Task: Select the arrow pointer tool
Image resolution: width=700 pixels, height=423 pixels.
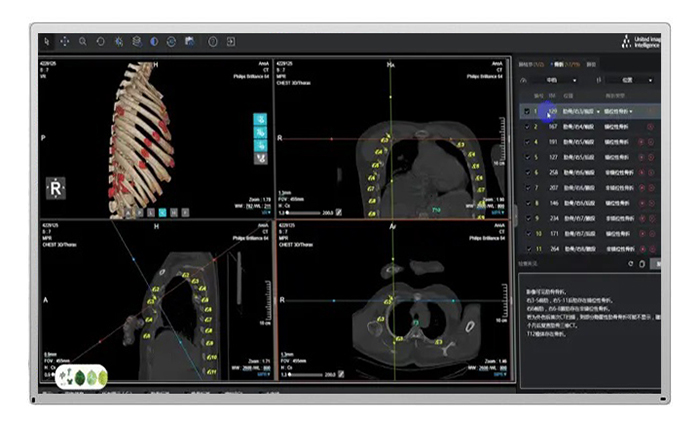Action: pyautogui.click(x=46, y=42)
